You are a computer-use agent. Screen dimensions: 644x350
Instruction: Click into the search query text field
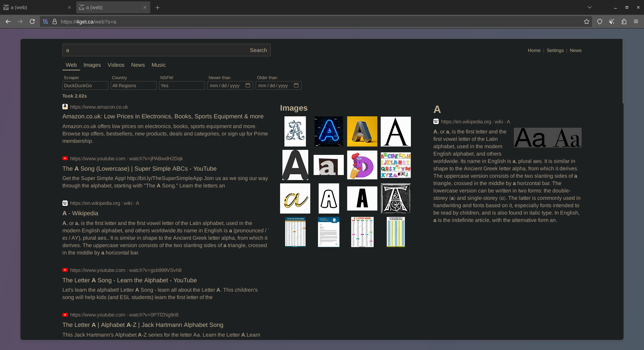click(154, 50)
